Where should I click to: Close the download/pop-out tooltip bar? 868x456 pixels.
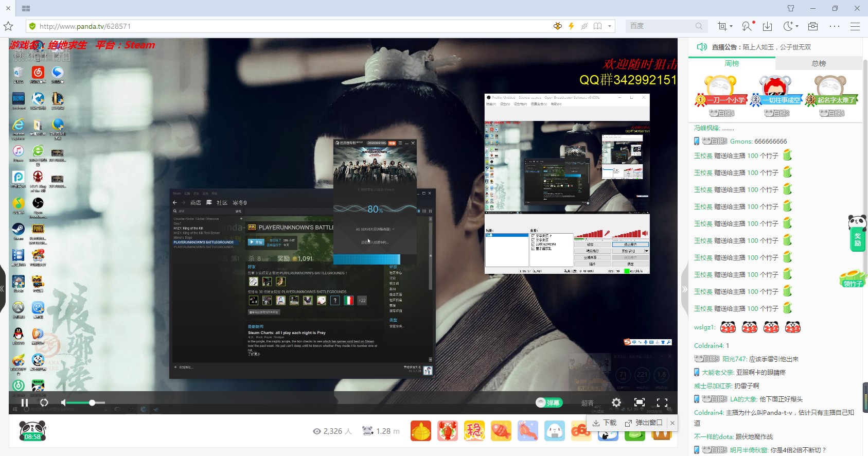[672, 423]
